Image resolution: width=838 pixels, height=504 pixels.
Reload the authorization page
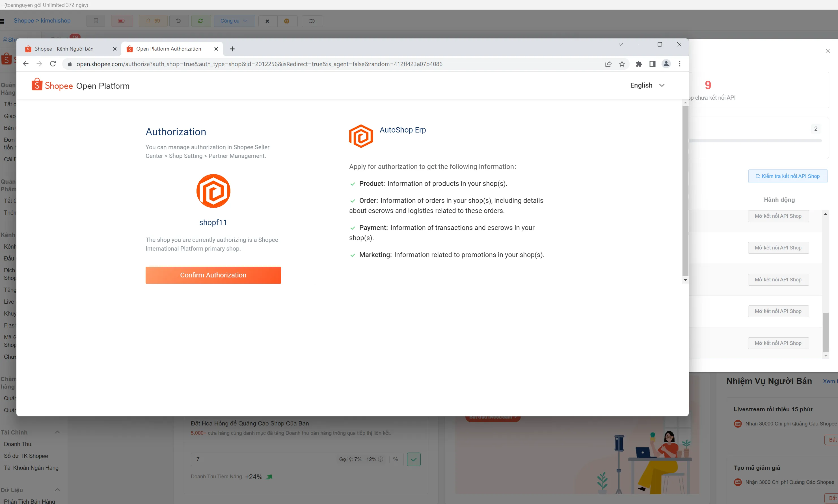tap(53, 64)
